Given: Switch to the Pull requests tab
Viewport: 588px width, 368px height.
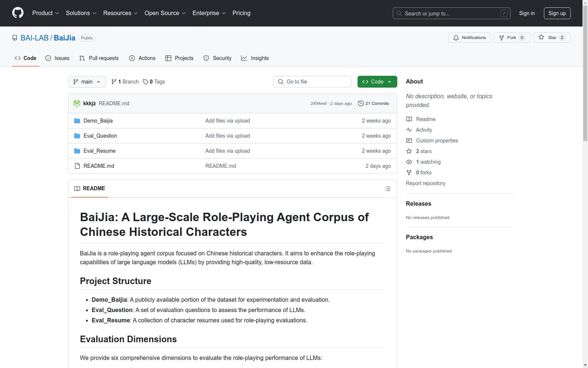Looking at the screenshot, I should 99,58.
